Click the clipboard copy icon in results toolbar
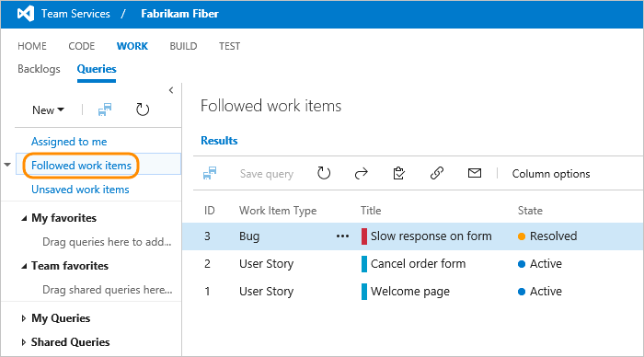Screen dimensions: 644x357 click(x=398, y=173)
